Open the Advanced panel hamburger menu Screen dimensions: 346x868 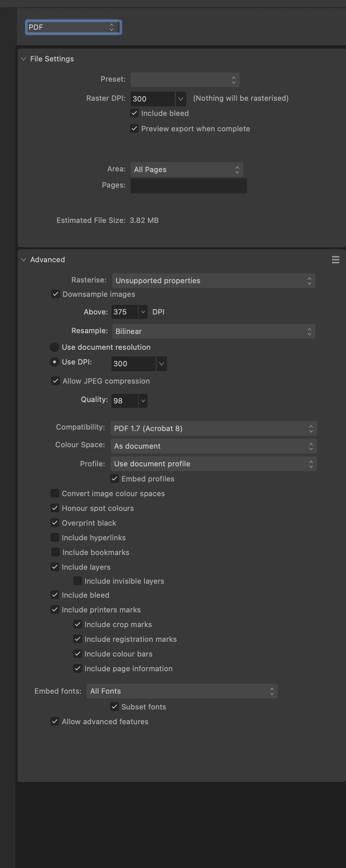(x=335, y=260)
